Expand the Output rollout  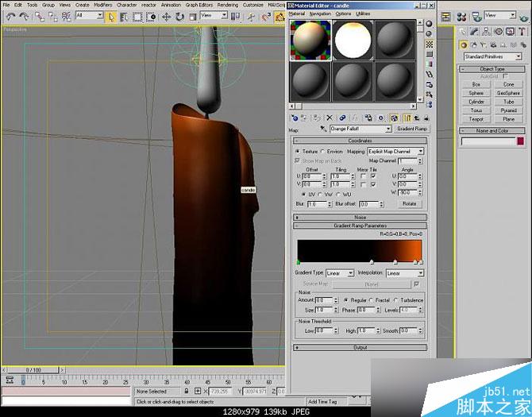[x=360, y=347]
